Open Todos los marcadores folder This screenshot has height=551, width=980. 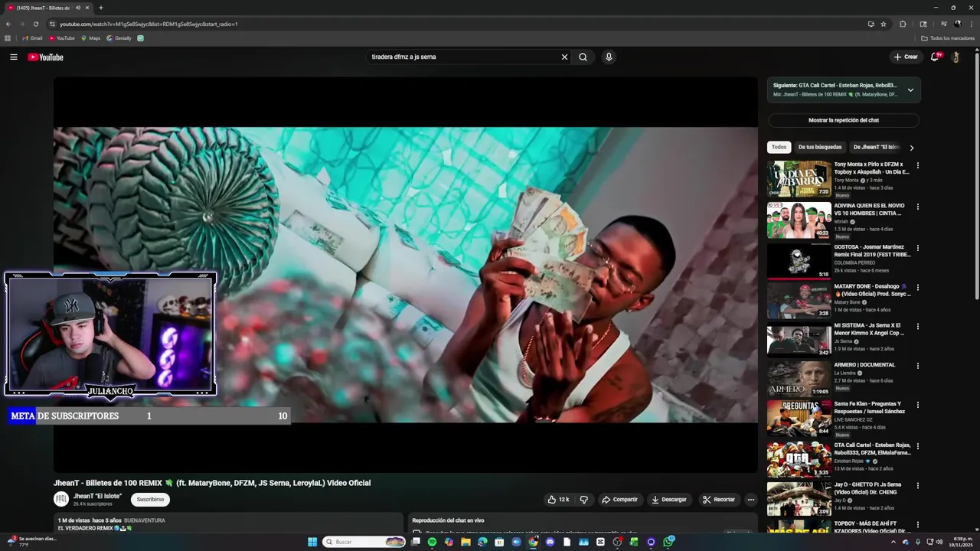coord(948,38)
